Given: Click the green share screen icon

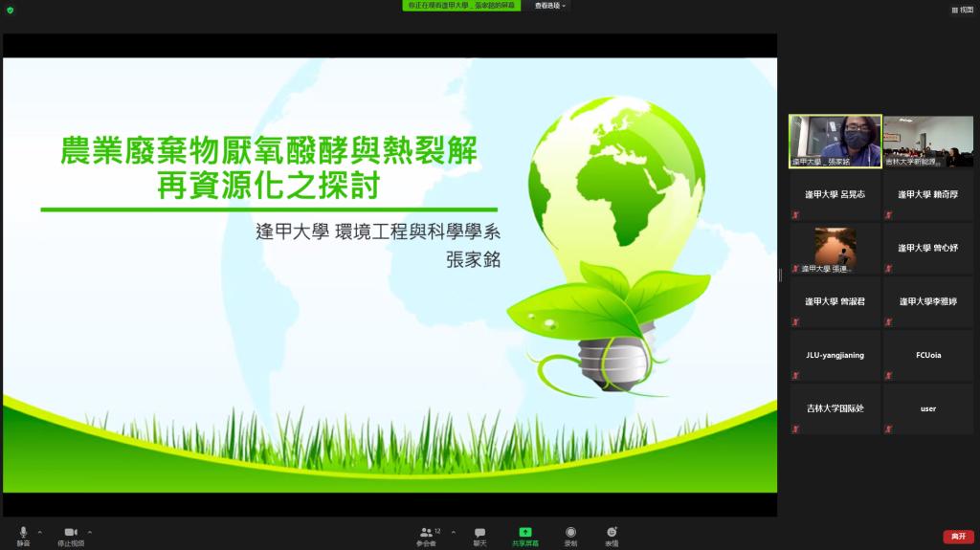Looking at the screenshot, I should [524, 532].
